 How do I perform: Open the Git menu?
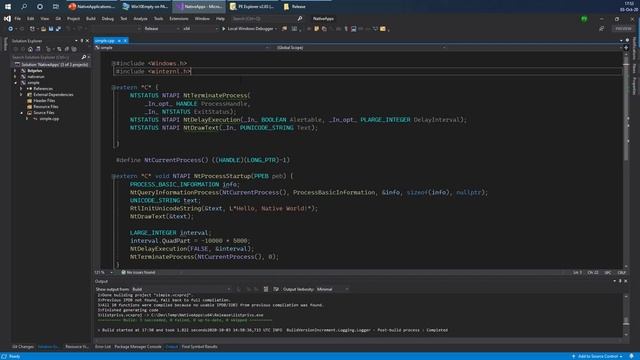click(x=58, y=19)
